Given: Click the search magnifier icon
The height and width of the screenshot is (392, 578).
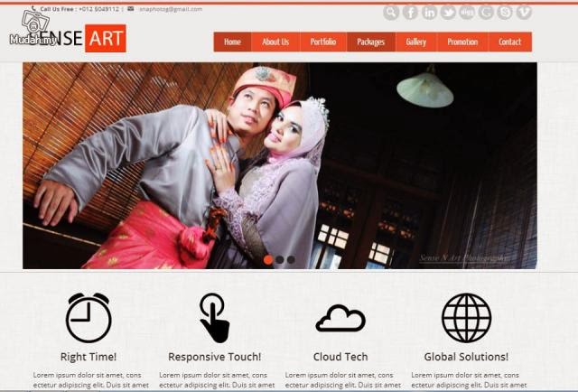Looking at the screenshot, I should [x=391, y=13].
